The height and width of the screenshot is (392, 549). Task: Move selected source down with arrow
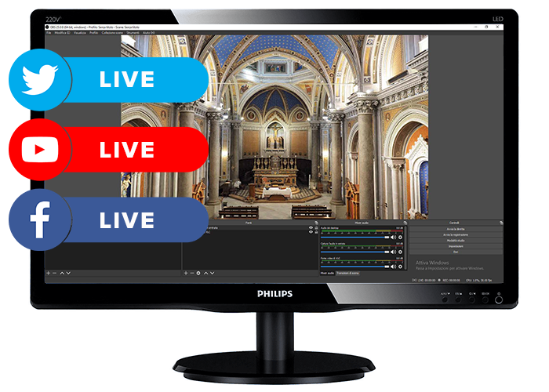pos(212,273)
